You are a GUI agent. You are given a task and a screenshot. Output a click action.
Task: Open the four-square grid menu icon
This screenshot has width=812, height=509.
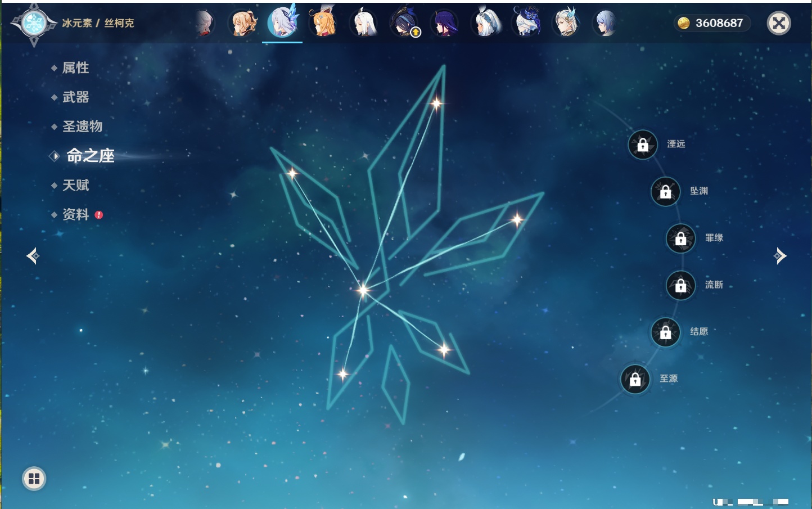(34, 479)
